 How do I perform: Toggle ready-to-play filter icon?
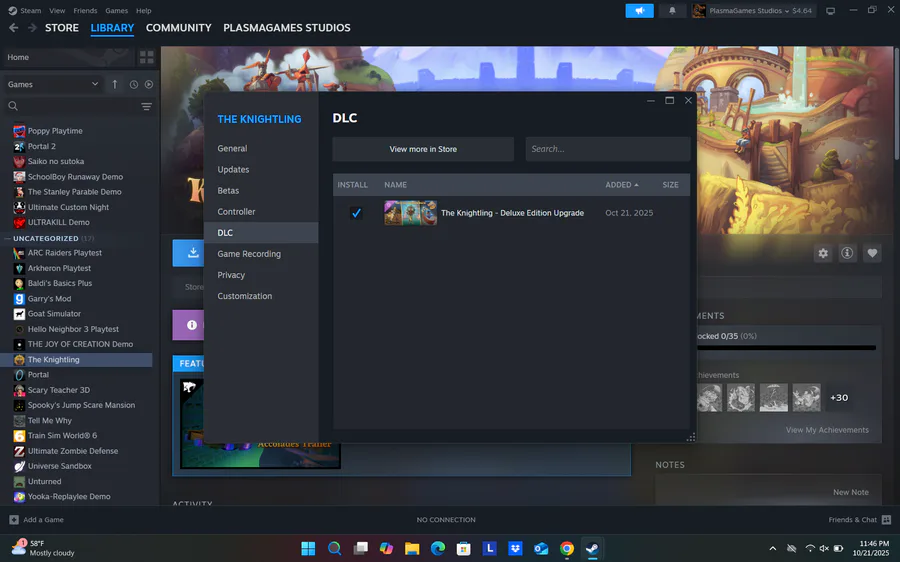[x=149, y=84]
